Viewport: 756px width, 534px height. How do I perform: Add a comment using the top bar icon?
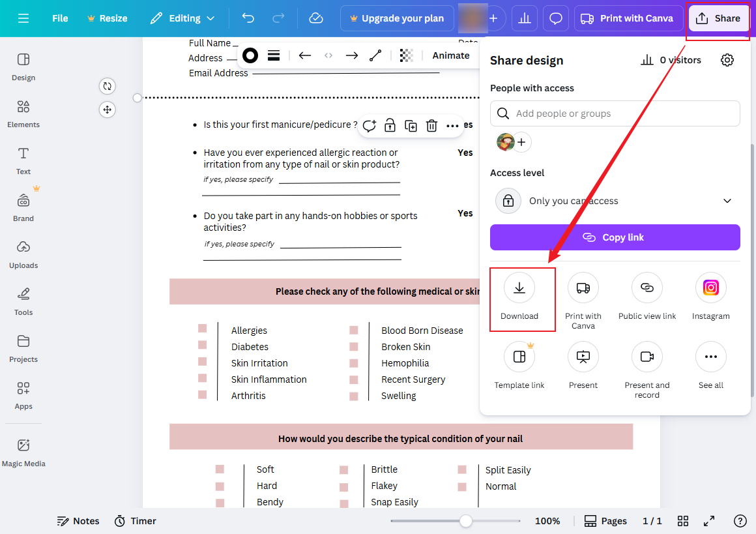pyautogui.click(x=555, y=18)
